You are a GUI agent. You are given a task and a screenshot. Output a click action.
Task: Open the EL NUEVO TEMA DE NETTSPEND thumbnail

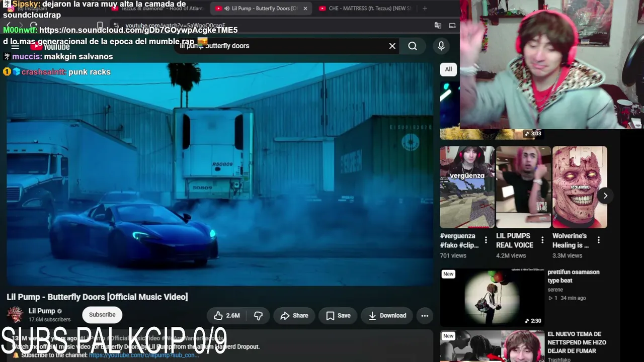(492, 346)
